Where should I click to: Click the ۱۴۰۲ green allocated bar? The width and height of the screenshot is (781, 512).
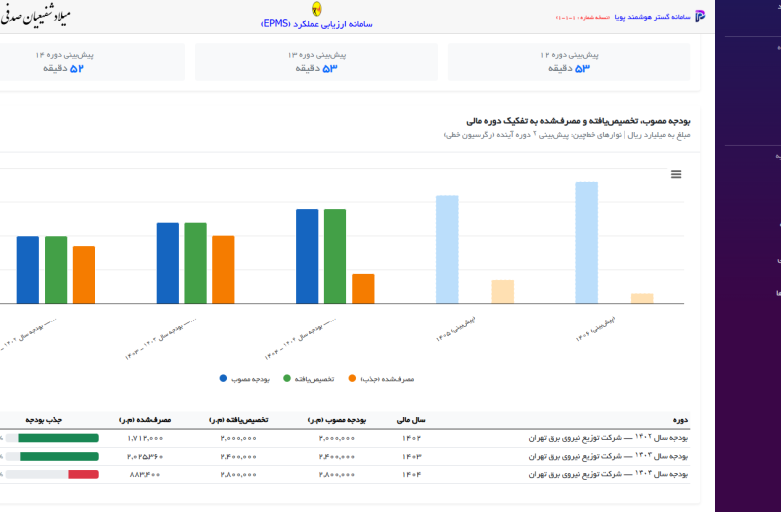56,270
